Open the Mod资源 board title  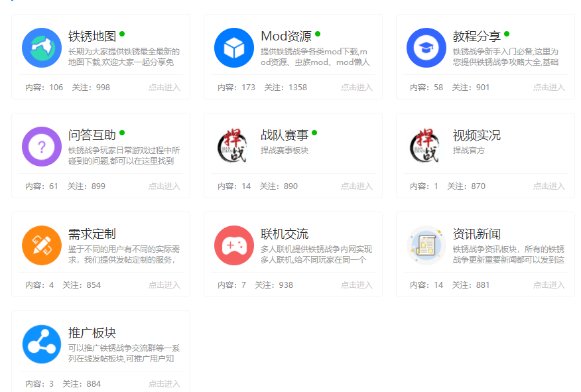(286, 36)
